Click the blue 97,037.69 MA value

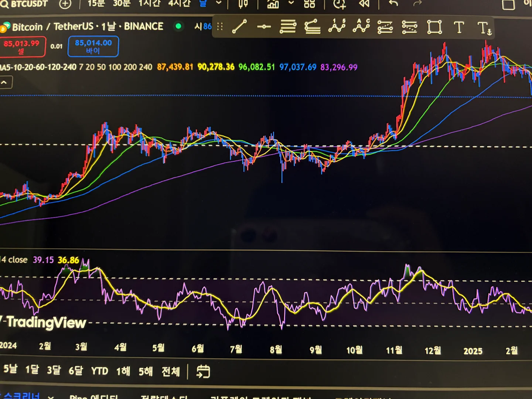click(x=298, y=67)
